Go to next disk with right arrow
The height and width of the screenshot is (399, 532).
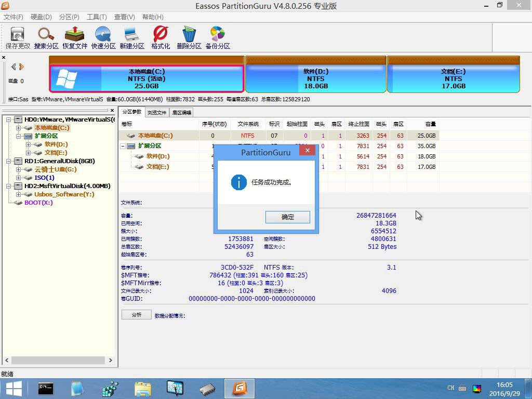22,66
